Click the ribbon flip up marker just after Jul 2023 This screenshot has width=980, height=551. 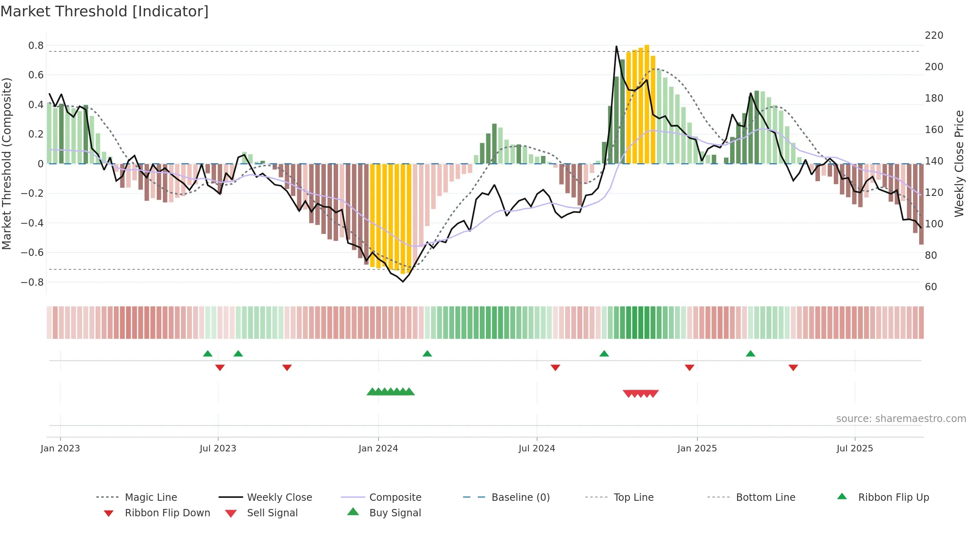click(x=238, y=353)
